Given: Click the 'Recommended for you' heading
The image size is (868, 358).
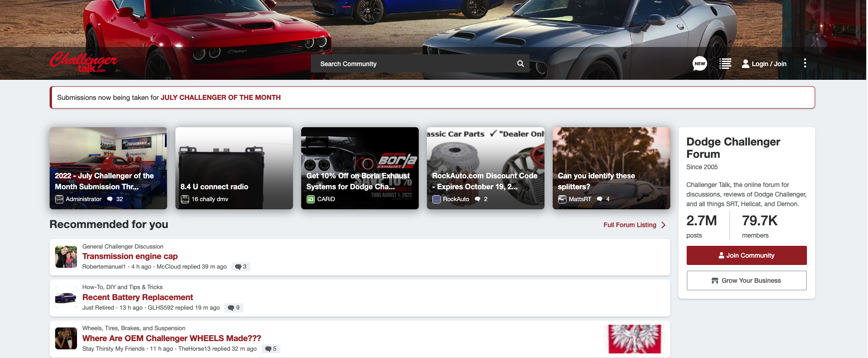Looking at the screenshot, I should coord(108,224).
